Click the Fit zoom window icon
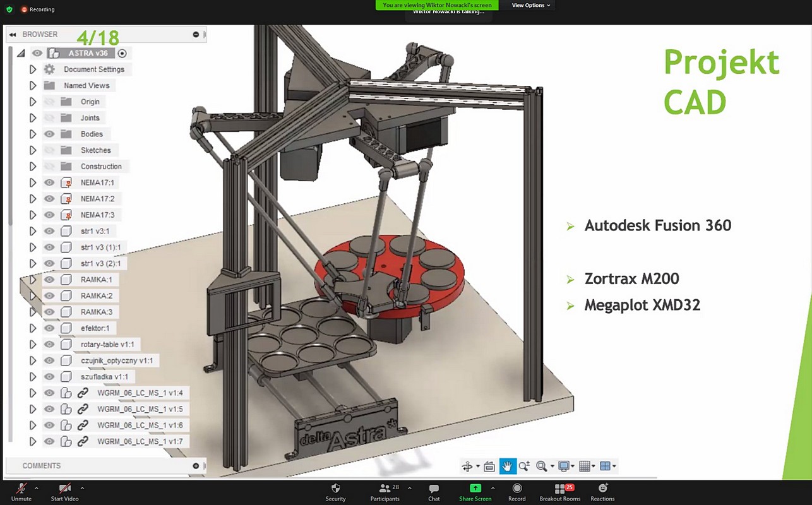 [541, 466]
